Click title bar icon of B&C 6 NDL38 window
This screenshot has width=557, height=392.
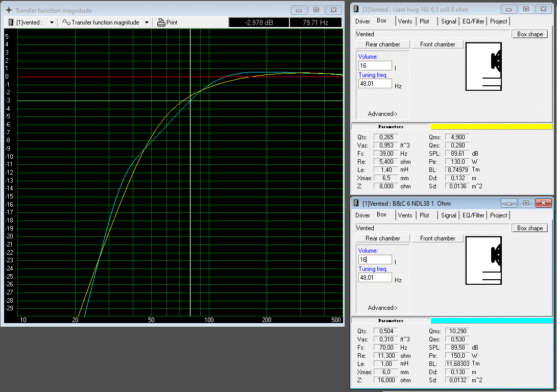point(356,203)
